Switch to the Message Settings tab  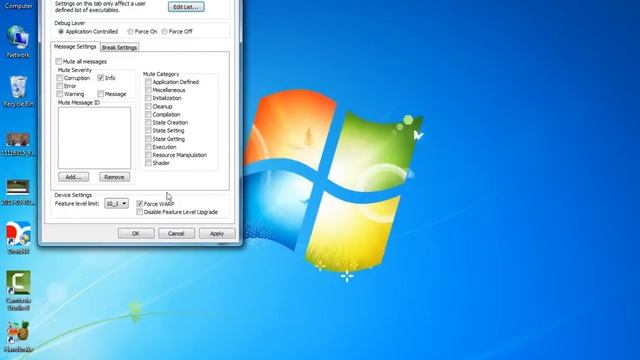(75, 47)
